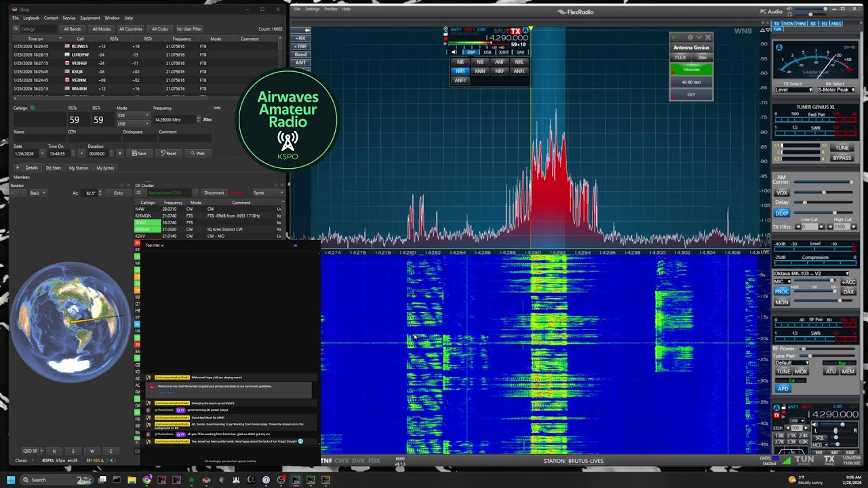The image size is (868, 488).
Task: Click slice speaker mute icon
Action: coord(454,52)
